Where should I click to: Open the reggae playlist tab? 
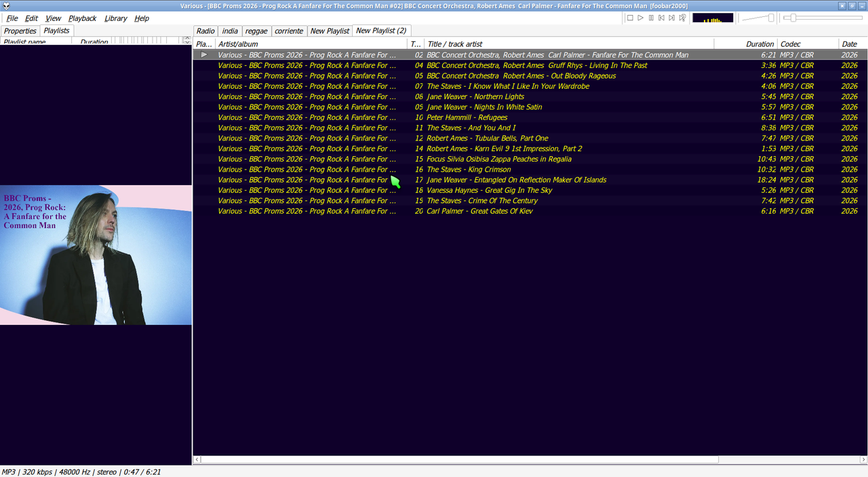click(x=256, y=31)
